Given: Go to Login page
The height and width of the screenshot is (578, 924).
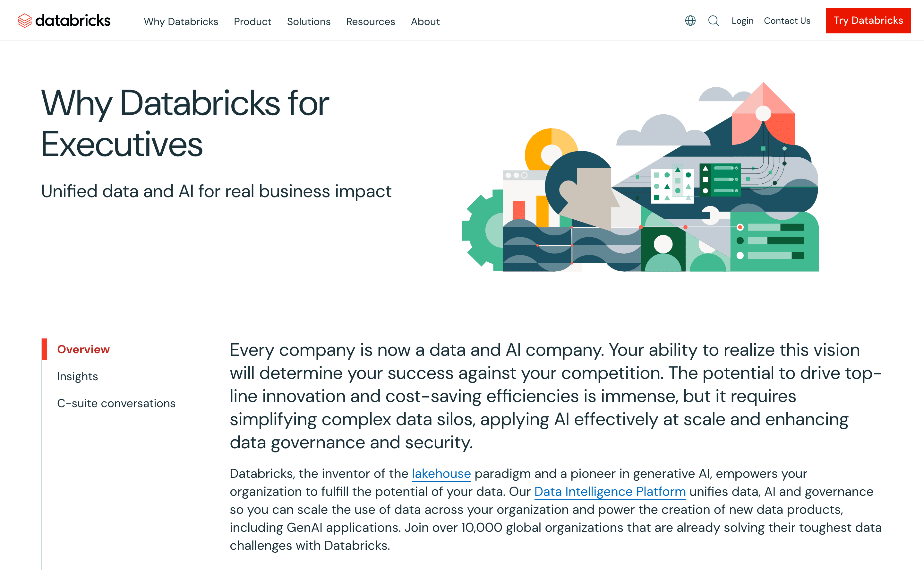Looking at the screenshot, I should click(742, 21).
